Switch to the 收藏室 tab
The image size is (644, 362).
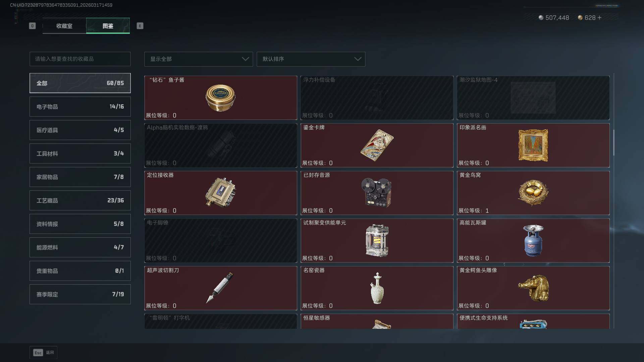64,26
